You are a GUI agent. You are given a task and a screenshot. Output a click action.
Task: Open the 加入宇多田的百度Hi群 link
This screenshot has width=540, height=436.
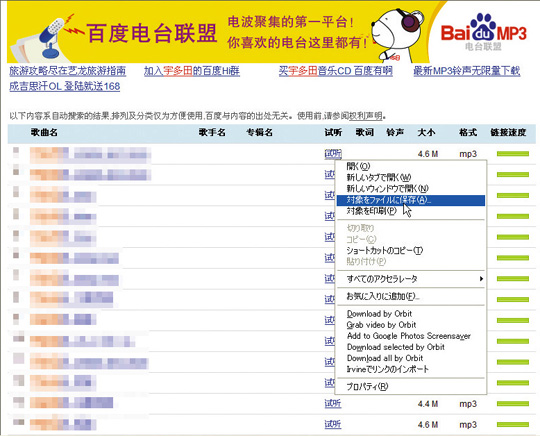click(192, 71)
